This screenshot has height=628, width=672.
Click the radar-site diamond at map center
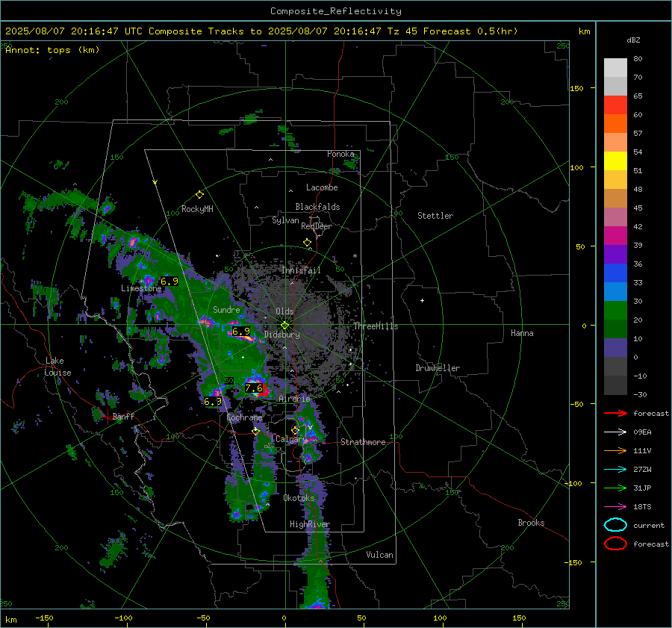[x=284, y=326]
